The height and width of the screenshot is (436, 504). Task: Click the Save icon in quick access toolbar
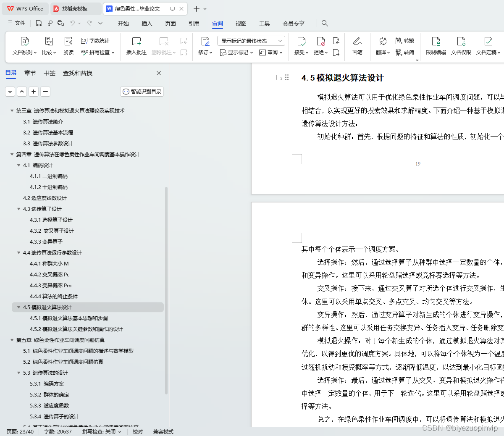(39, 23)
